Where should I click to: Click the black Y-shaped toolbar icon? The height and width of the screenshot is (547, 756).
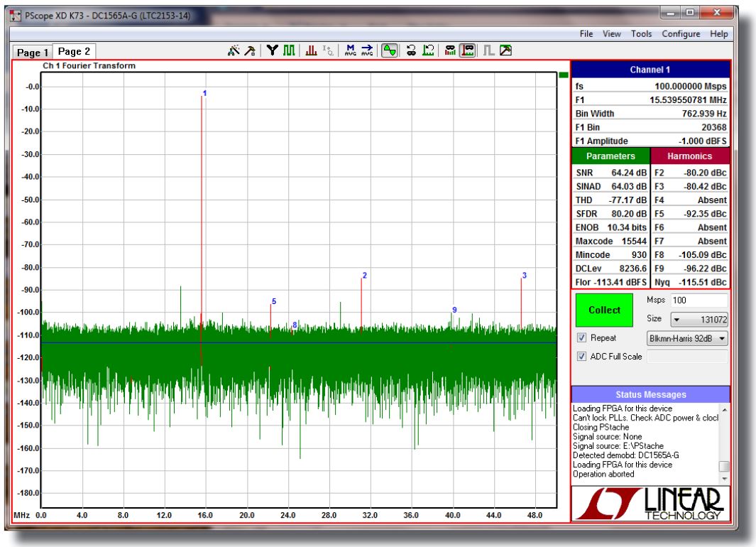(x=273, y=50)
